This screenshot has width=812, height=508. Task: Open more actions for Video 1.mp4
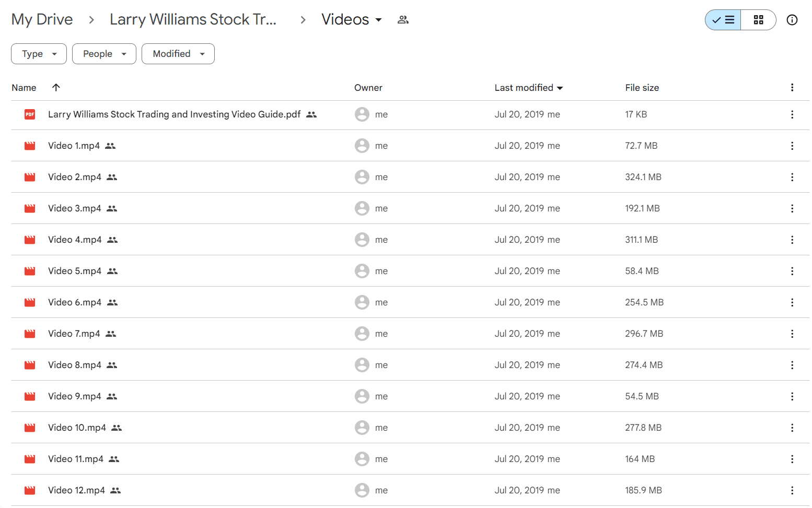792,146
